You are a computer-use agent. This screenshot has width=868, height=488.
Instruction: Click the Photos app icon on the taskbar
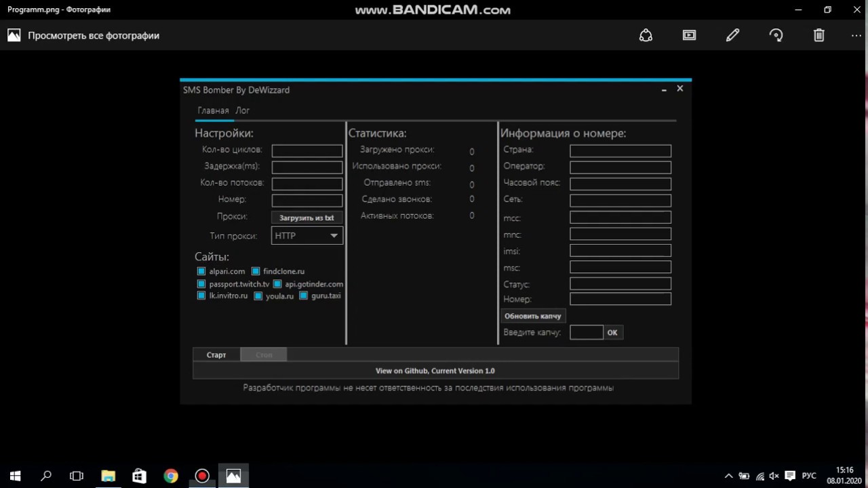(x=233, y=476)
